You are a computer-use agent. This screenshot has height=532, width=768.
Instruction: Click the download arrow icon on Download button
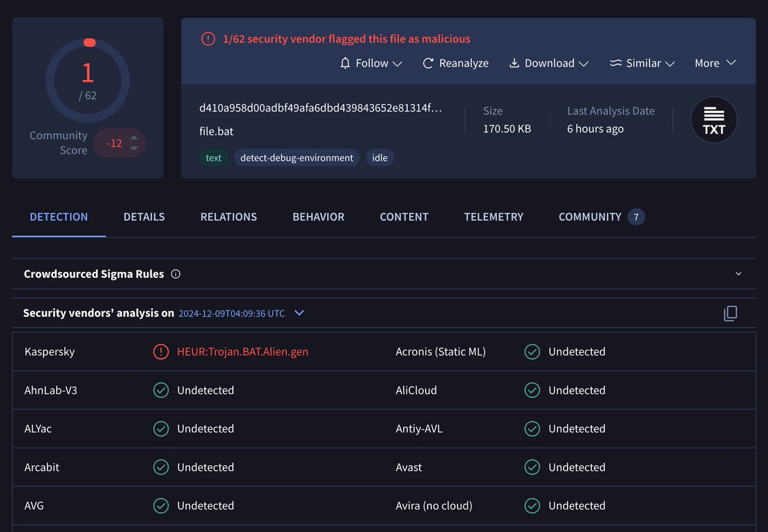tap(513, 63)
